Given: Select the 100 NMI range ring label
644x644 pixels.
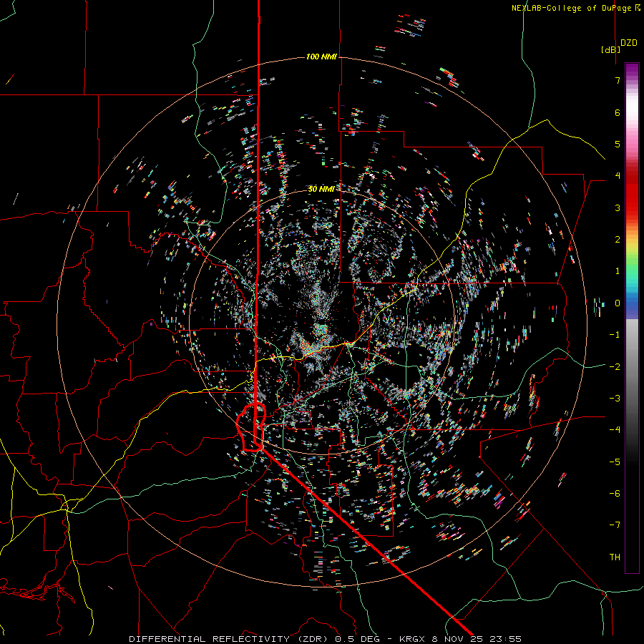Looking at the screenshot, I should pyautogui.click(x=321, y=57).
